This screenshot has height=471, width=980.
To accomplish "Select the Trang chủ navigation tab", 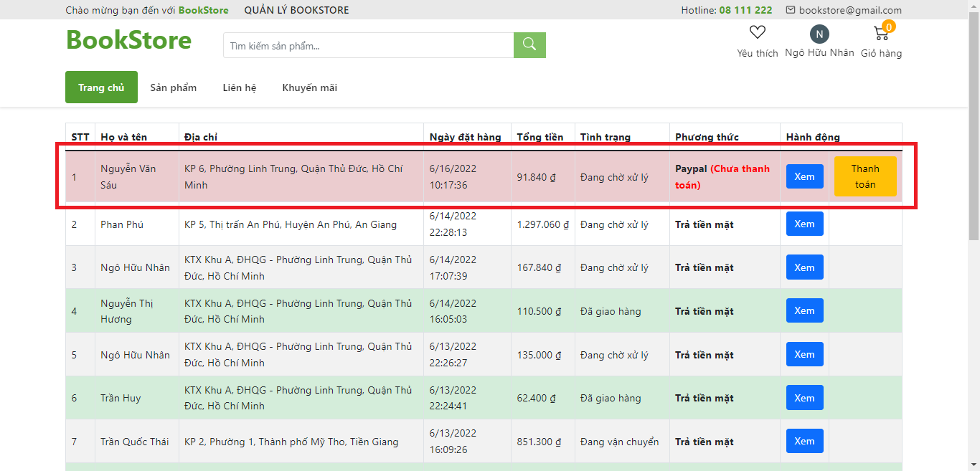I will point(101,87).
